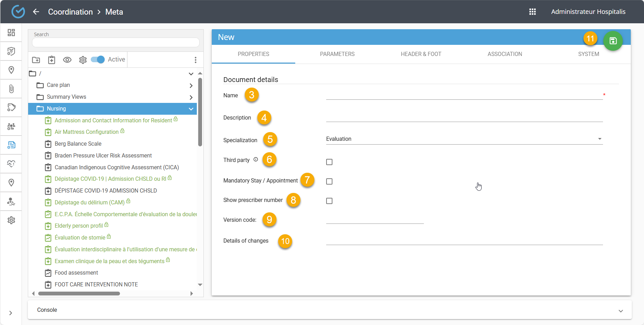Open the apps grid menu icon
The width and height of the screenshot is (644, 325).
(x=532, y=12)
